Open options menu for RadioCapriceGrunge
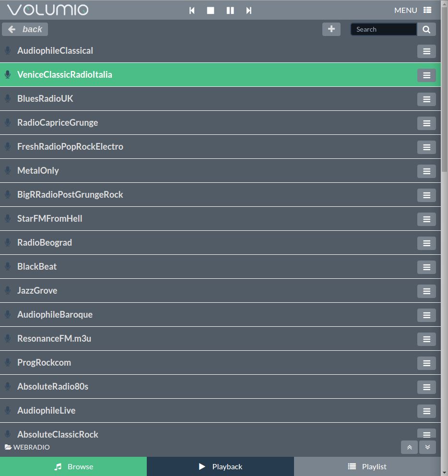The height and width of the screenshot is (476, 448). [x=426, y=123]
